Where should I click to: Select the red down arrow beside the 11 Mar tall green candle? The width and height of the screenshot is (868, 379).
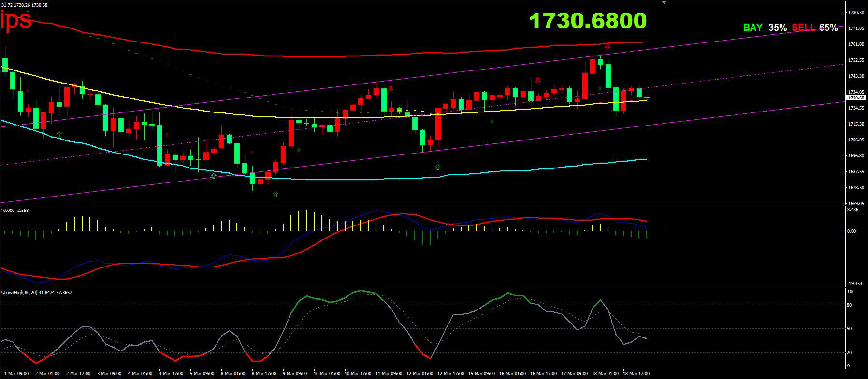point(391,89)
